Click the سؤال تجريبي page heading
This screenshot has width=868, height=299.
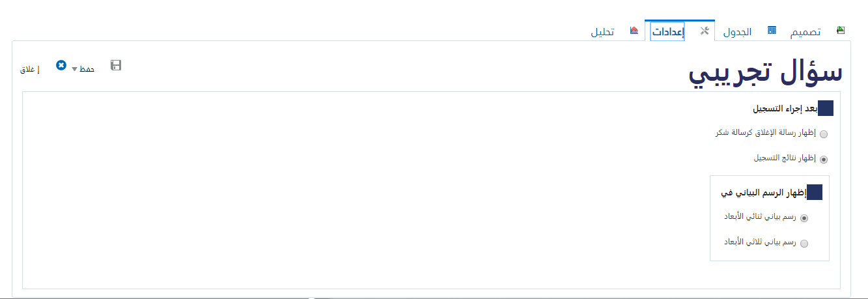tap(766, 73)
